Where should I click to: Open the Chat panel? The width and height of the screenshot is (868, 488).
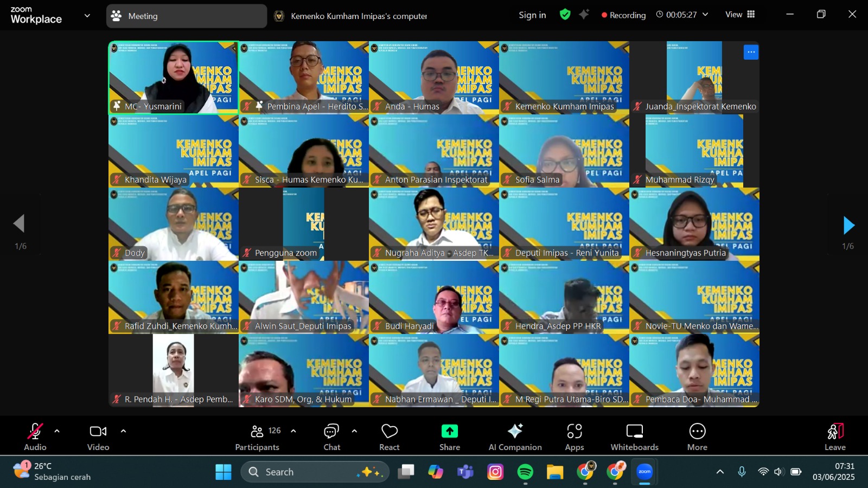tap(331, 436)
